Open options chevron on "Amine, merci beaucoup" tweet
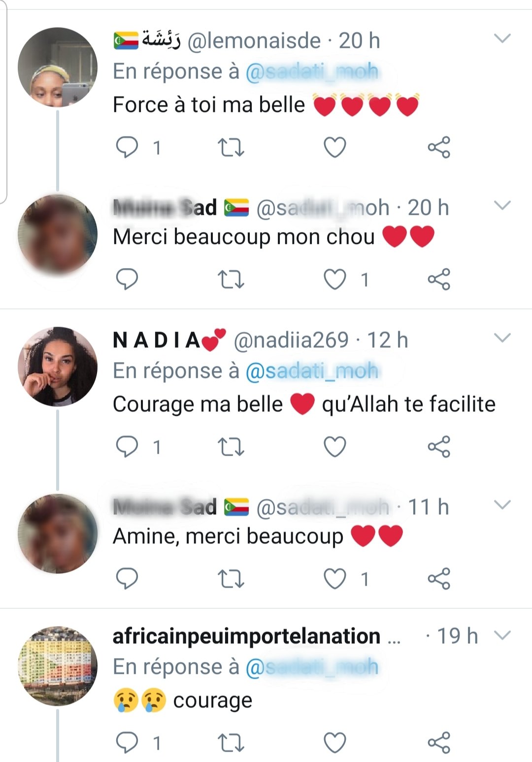This screenshot has width=532, height=762. [502, 505]
